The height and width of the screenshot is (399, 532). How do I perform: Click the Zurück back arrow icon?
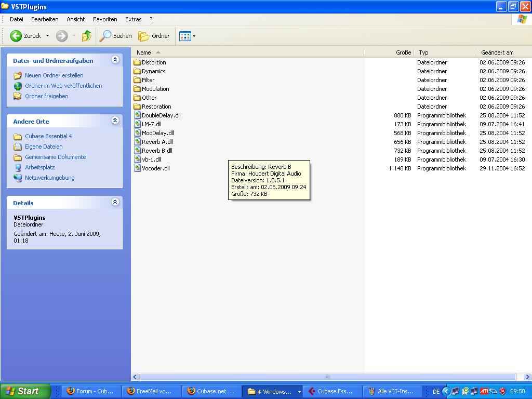(x=16, y=36)
